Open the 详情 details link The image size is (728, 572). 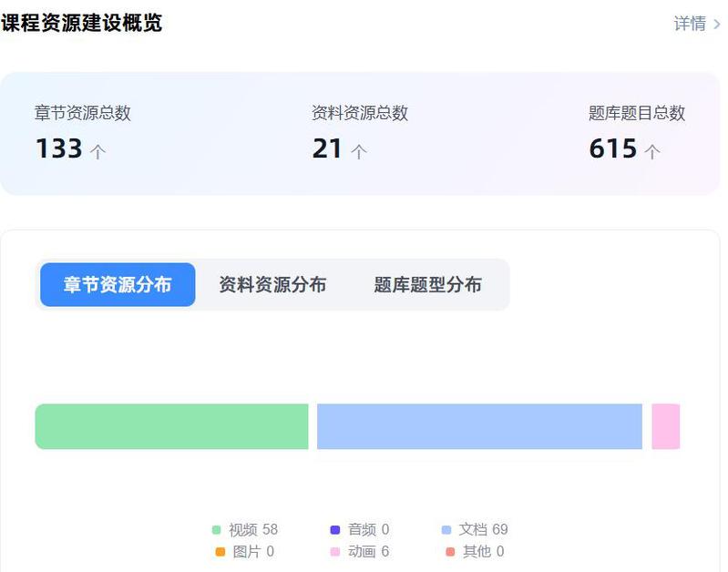click(690, 24)
